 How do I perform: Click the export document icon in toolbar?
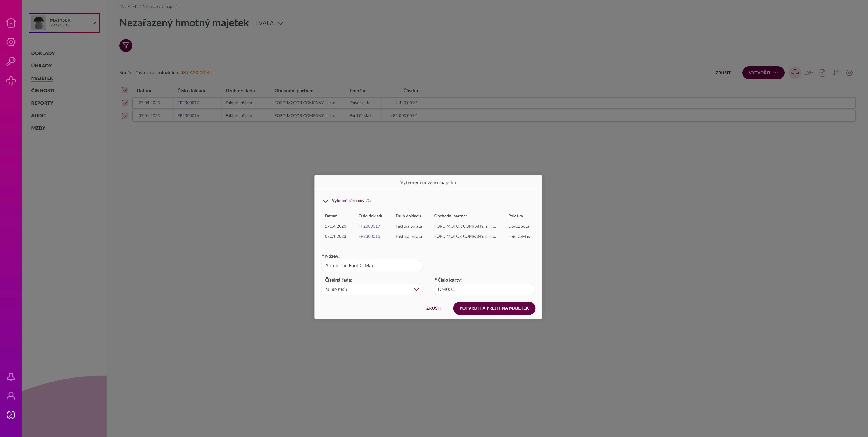pyautogui.click(x=822, y=73)
